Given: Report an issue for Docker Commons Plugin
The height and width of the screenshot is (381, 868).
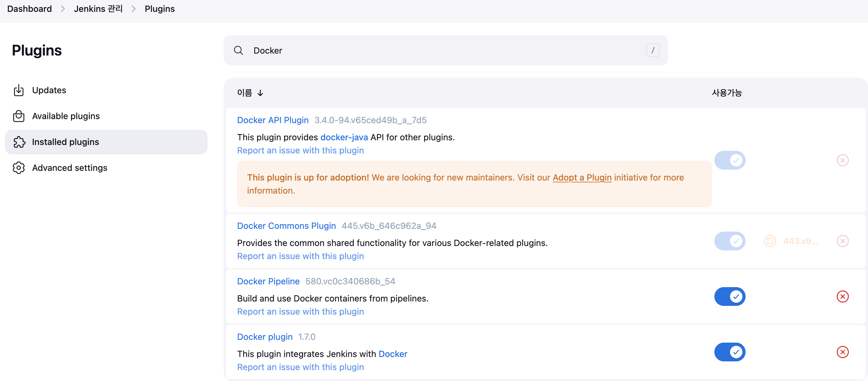Looking at the screenshot, I should click(300, 256).
